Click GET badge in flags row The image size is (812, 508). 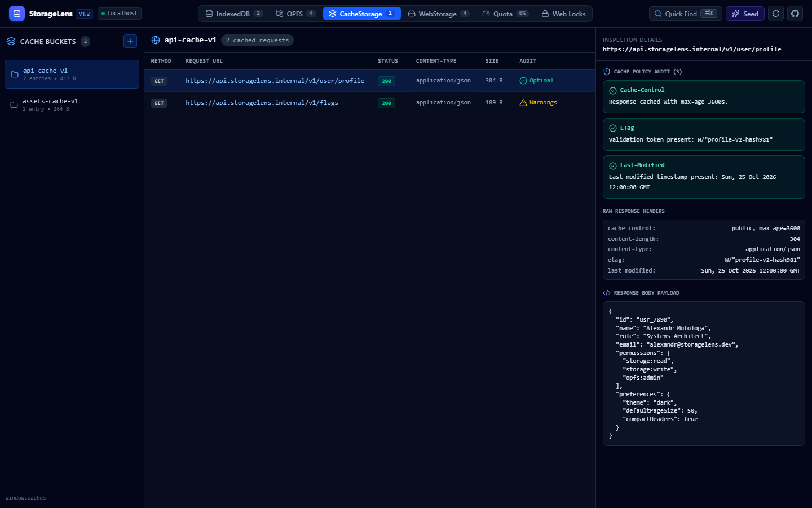point(159,103)
